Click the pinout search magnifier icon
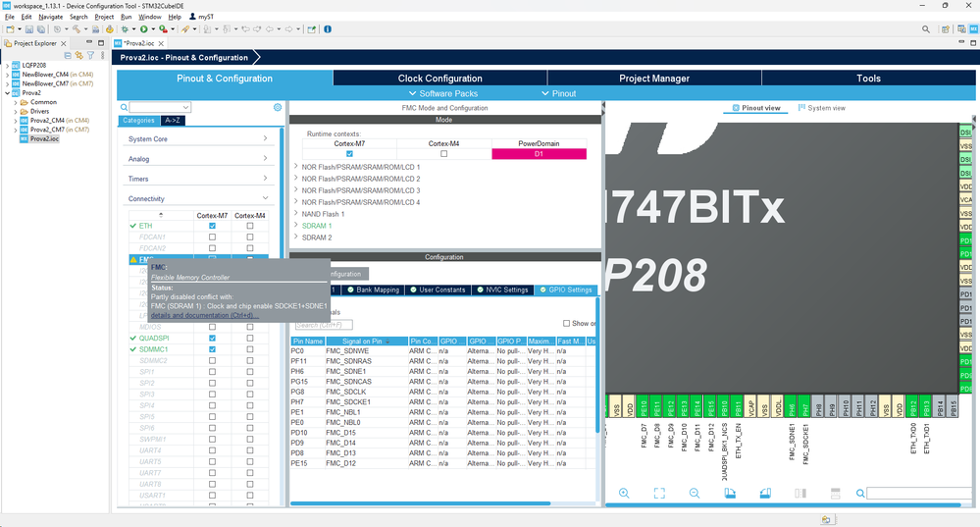The height and width of the screenshot is (527, 980). (x=860, y=494)
